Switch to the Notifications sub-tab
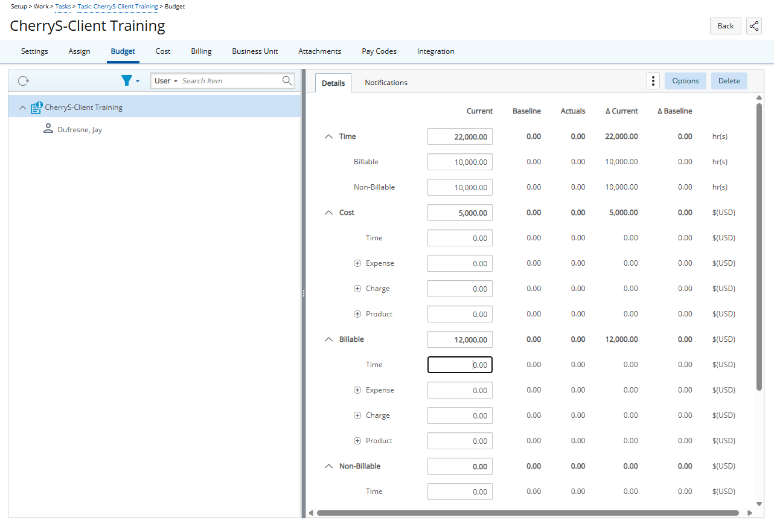 [x=386, y=83]
